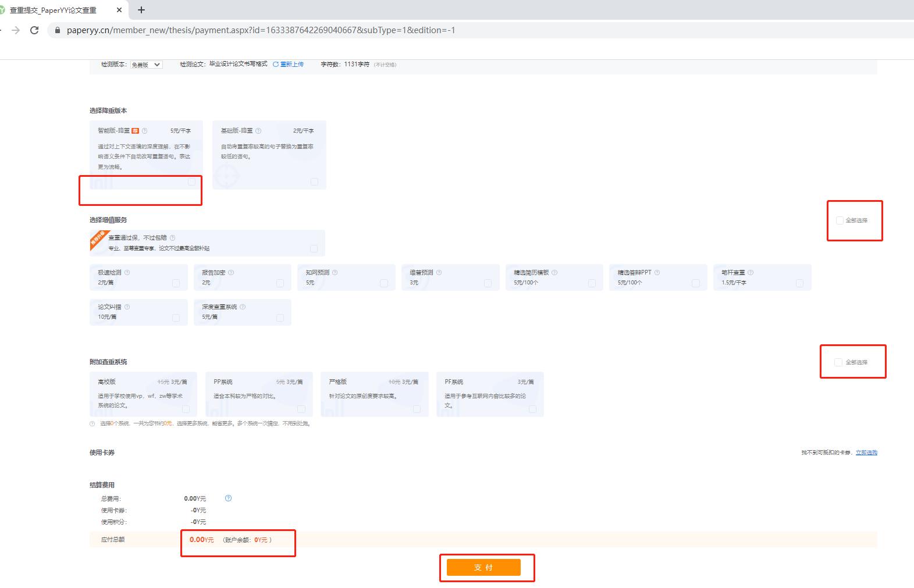Toggle 全部选择 for 附加查重系统

click(x=838, y=362)
